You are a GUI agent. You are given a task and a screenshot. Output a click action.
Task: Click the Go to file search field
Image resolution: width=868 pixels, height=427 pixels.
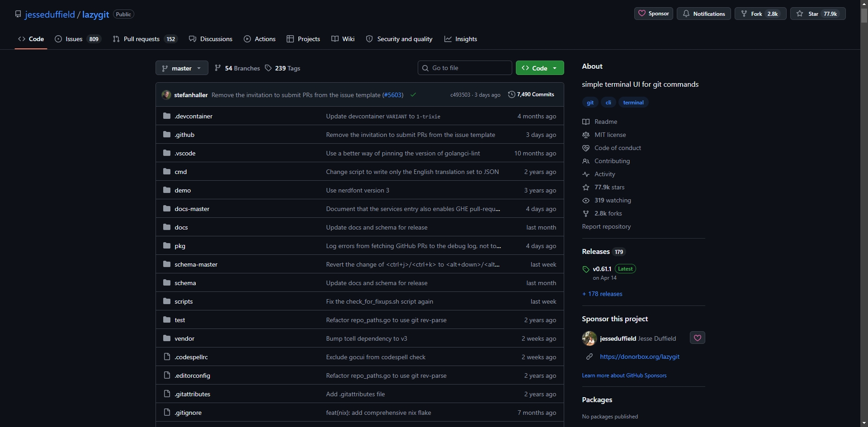coord(465,68)
